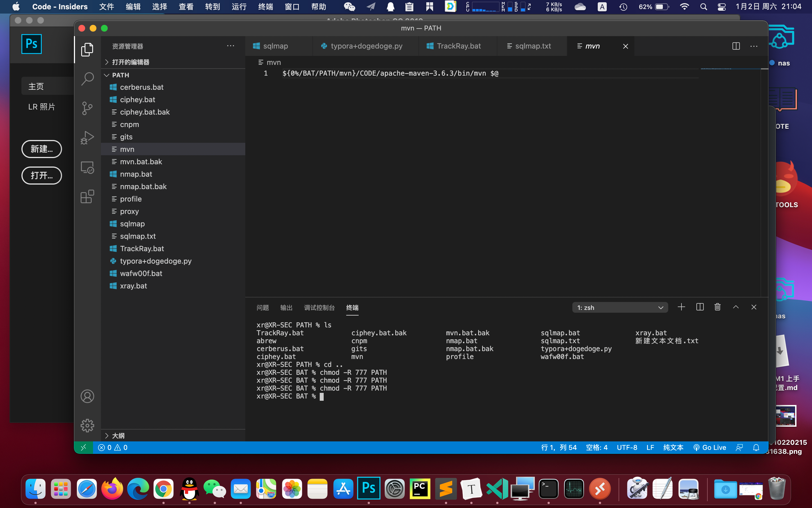812x508 pixels.
Task: Split the terminal pane
Action: [700, 307]
